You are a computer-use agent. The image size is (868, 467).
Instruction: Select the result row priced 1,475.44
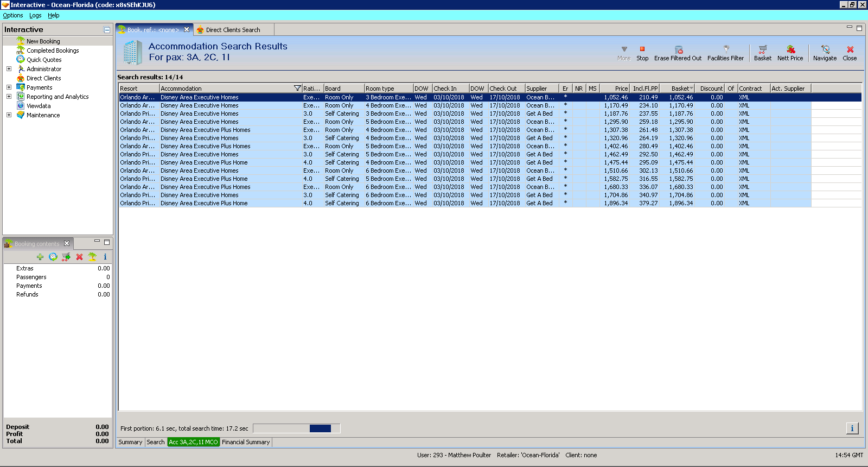(x=465, y=162)
